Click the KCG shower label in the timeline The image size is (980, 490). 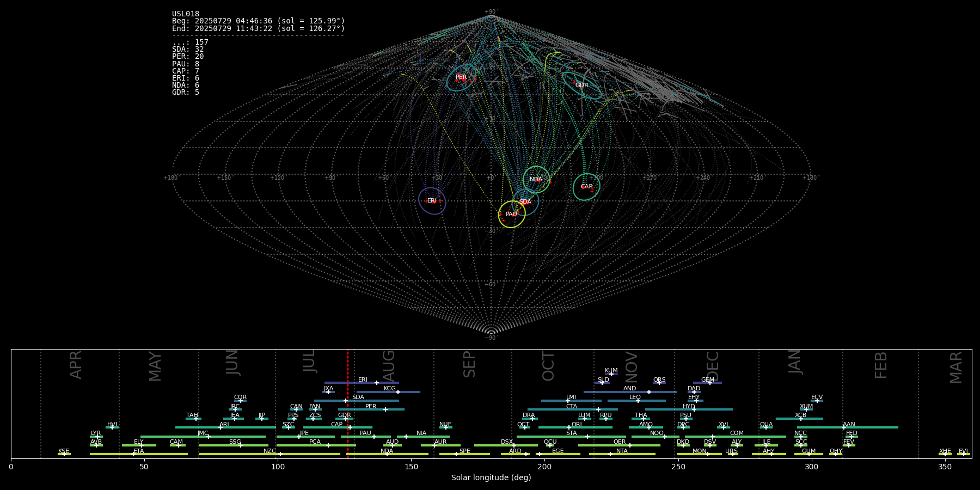[x=390, y=389]
